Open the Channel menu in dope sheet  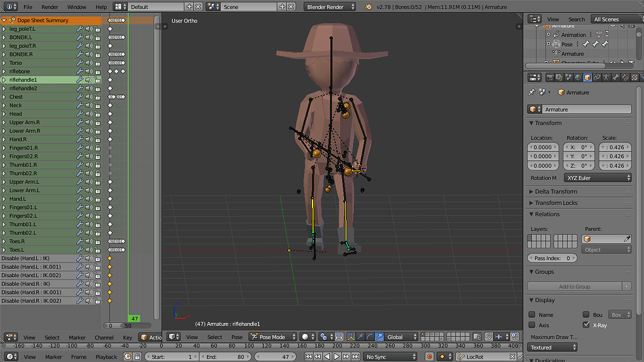pos(104,337)
